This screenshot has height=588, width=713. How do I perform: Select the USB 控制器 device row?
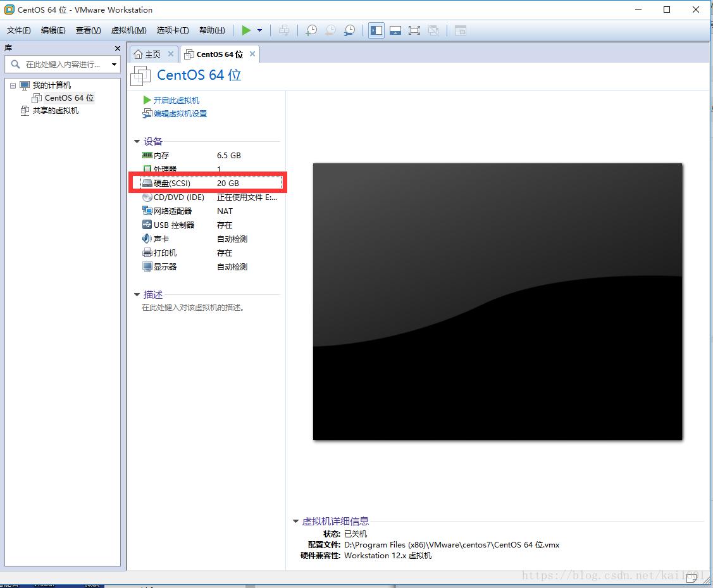click(211, 225)
